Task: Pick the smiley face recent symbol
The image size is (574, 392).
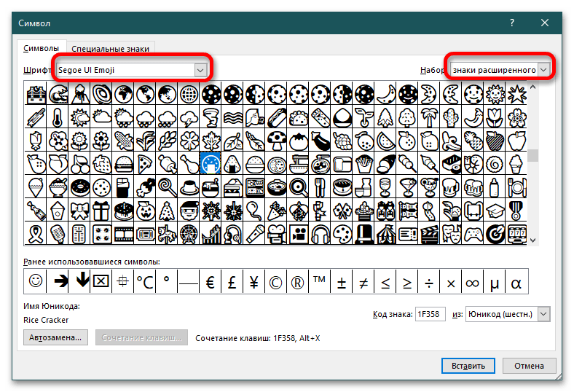Action: click(x=36, y=281)
